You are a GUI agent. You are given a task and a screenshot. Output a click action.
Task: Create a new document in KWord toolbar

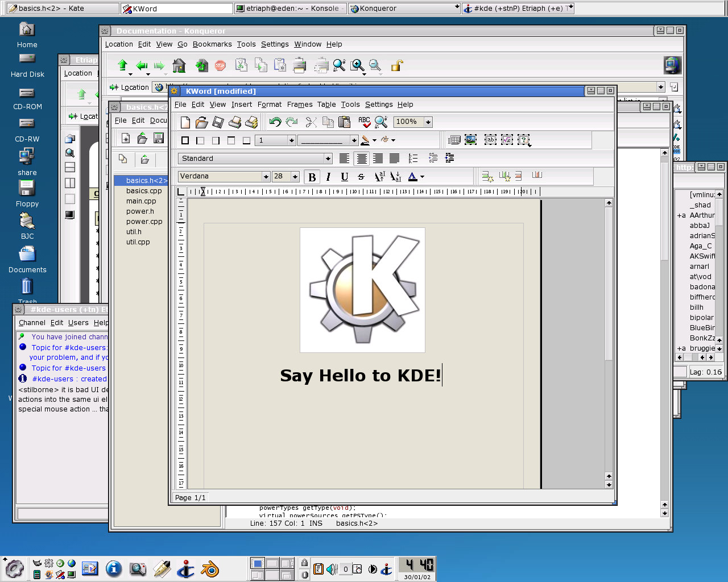tap(185, 122)
